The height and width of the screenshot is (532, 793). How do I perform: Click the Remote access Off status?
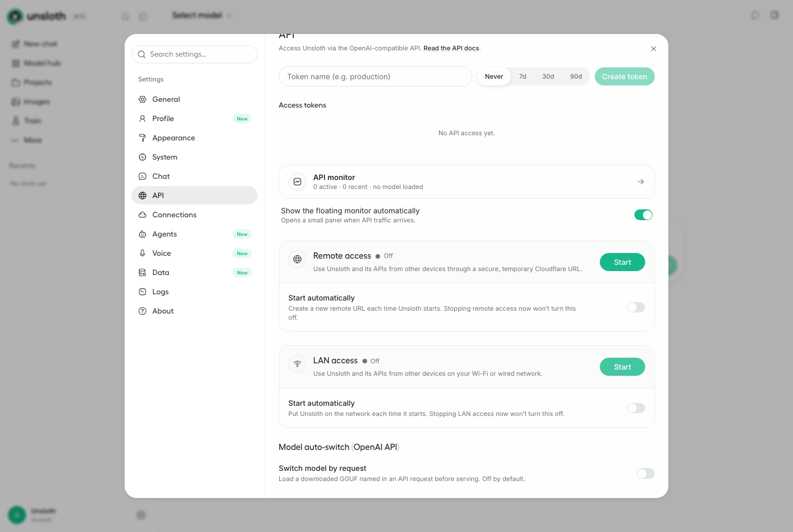point(385,256)
